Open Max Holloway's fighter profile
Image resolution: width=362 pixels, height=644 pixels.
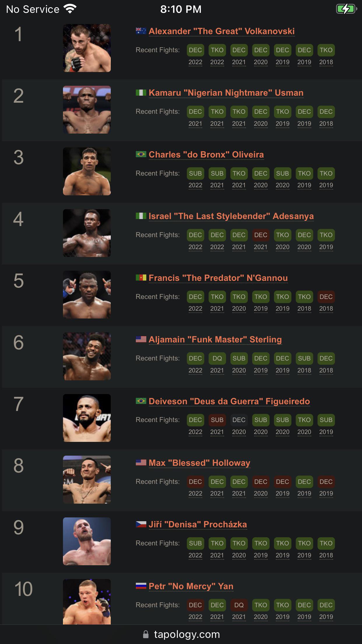[199, 463]
